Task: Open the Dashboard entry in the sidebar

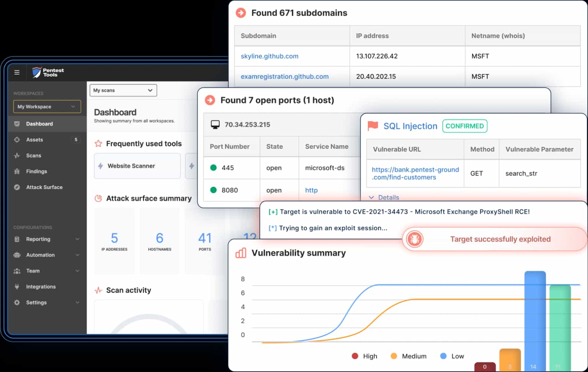Action: click(x=39, y=124)
